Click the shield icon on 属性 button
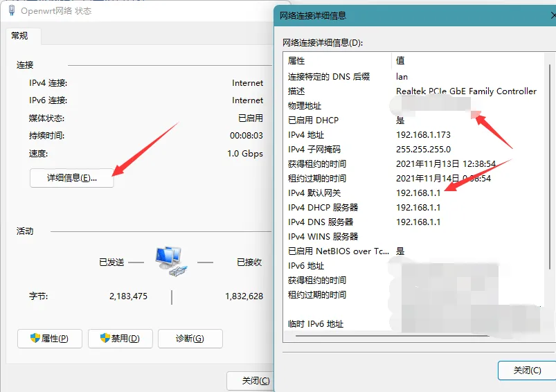 35,338
